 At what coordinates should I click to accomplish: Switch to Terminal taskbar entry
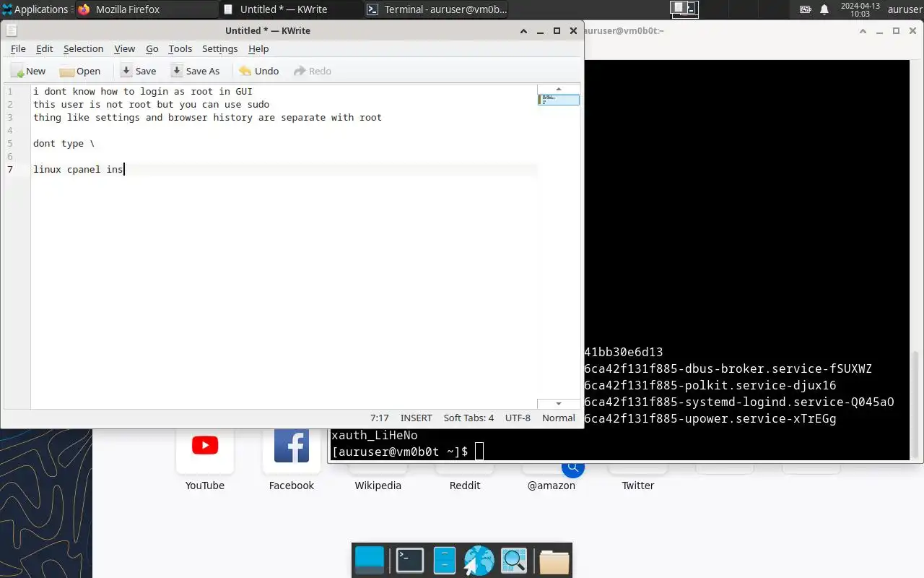coord(435,9)
